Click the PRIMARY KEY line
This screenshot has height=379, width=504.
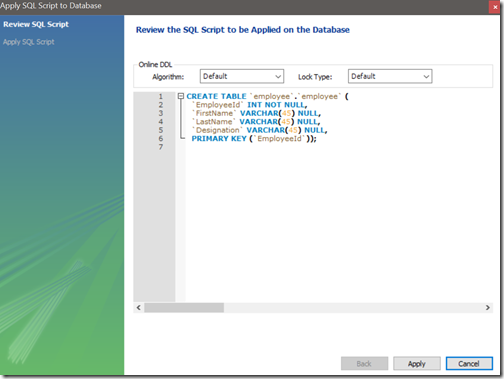click(x=254, y=139)
